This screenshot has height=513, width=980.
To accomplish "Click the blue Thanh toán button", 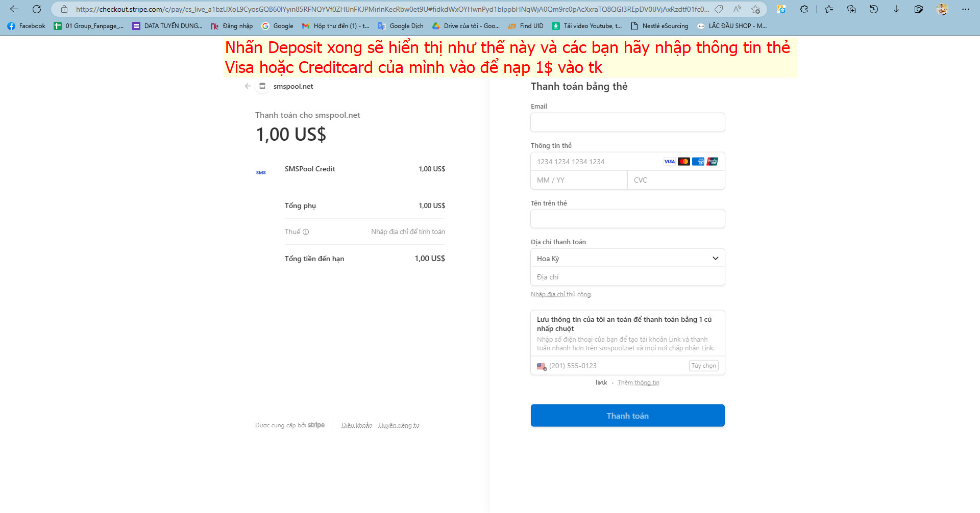I will (x=627, y=416).
